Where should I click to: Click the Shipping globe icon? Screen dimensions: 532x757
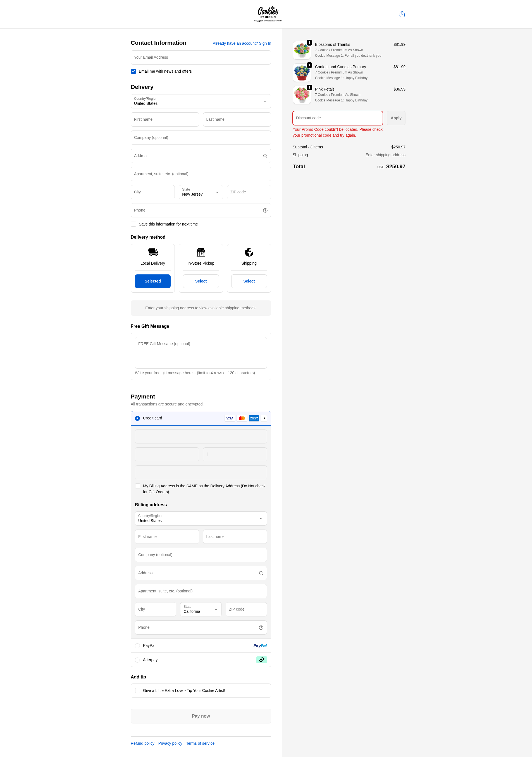(249, 252)
